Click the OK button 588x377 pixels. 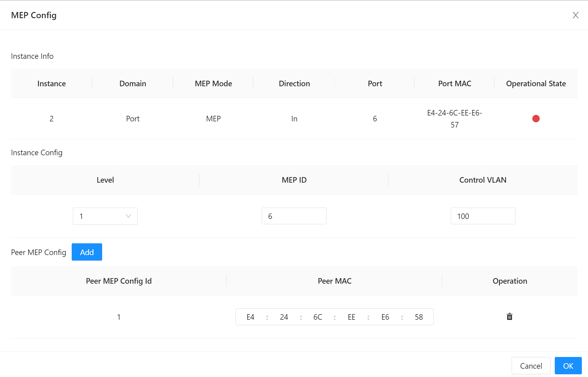click(x=568, y=366)
